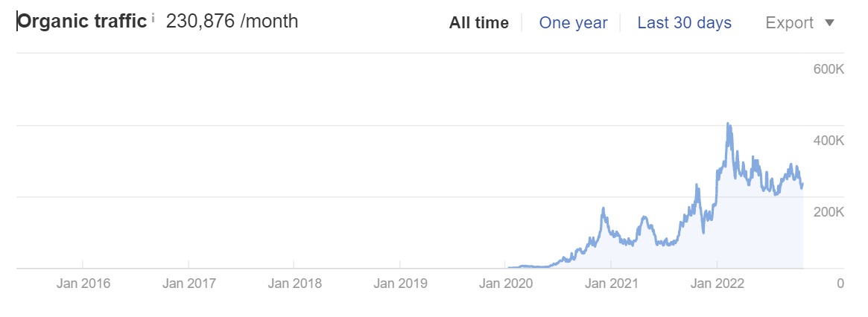868x317 pixels.
Task: Click the highest traffic peak on chart
Action: [728, 124]
